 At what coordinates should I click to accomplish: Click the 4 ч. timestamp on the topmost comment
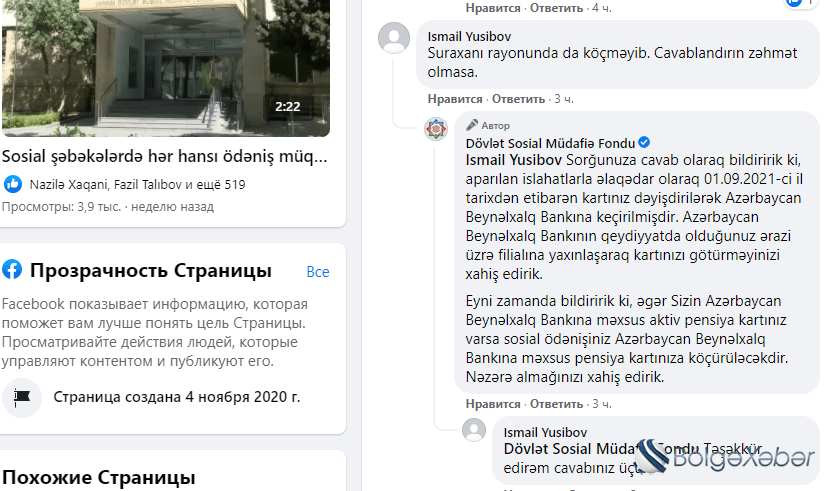click(602, 8)
